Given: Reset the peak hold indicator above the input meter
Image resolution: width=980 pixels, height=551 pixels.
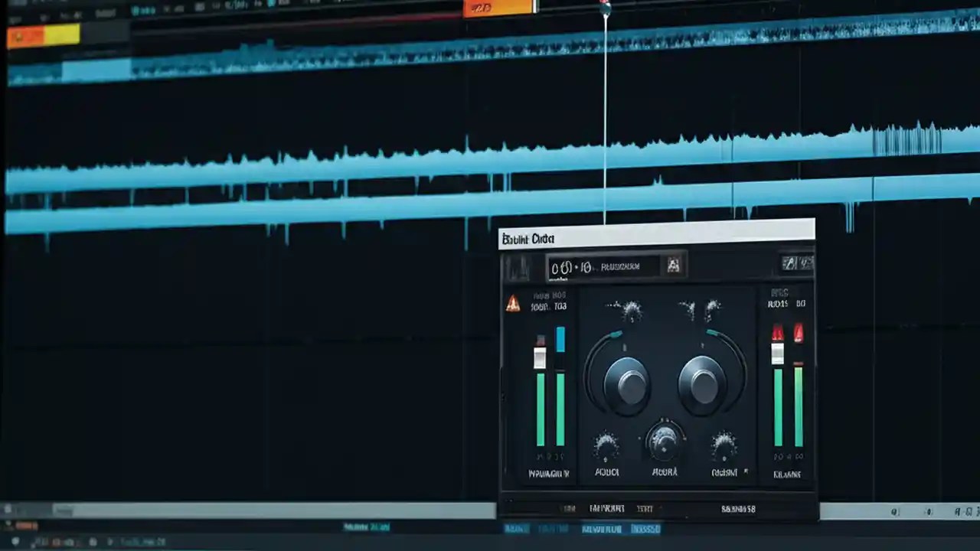Looking at the screenshot, I should (x=541, y=341).
